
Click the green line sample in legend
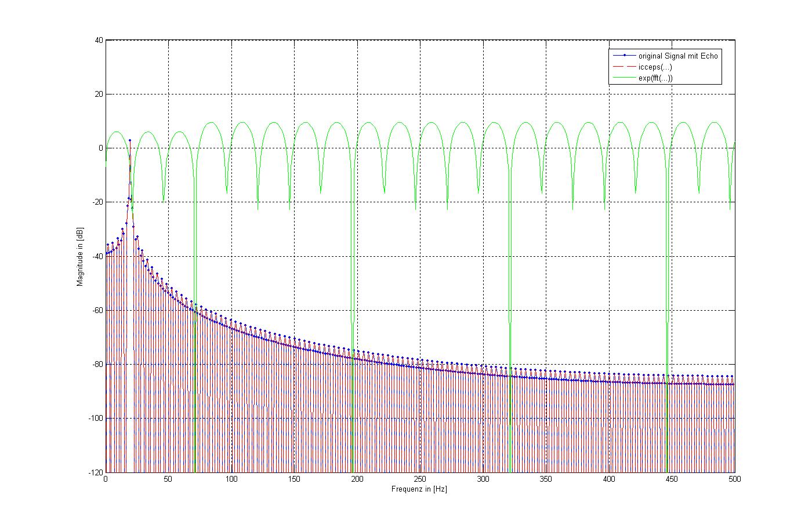623,78
